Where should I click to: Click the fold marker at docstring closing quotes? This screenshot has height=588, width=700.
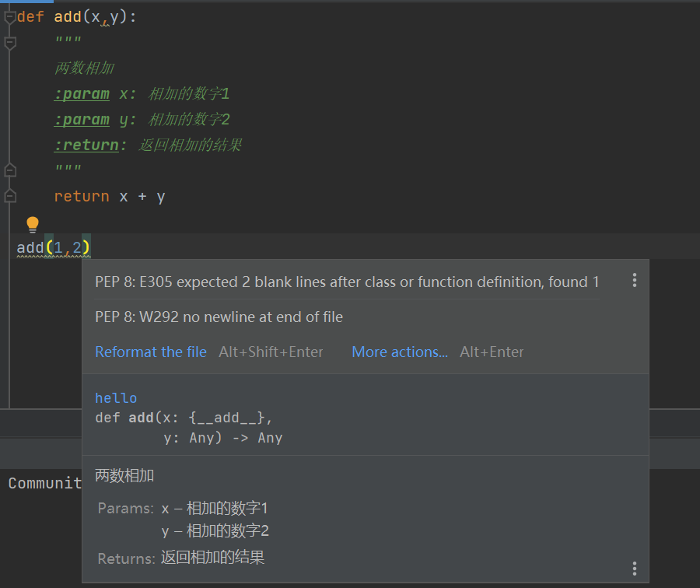(10, 170)
